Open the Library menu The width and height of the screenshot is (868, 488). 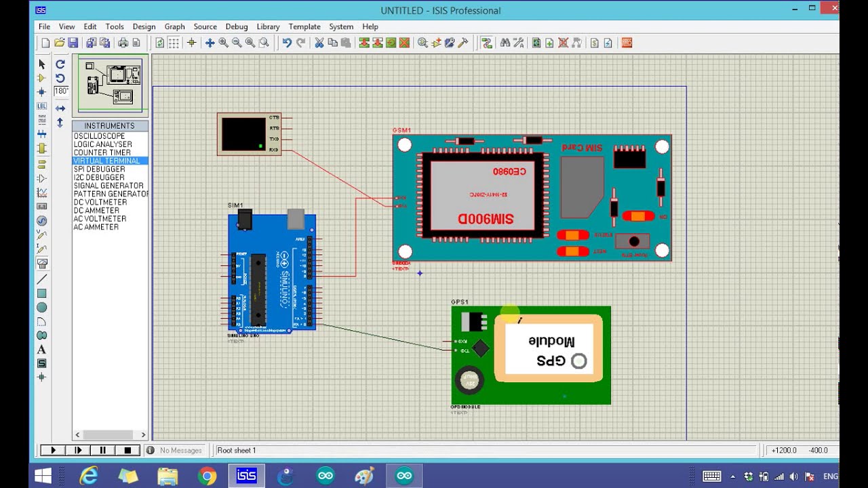pos(268,26)
